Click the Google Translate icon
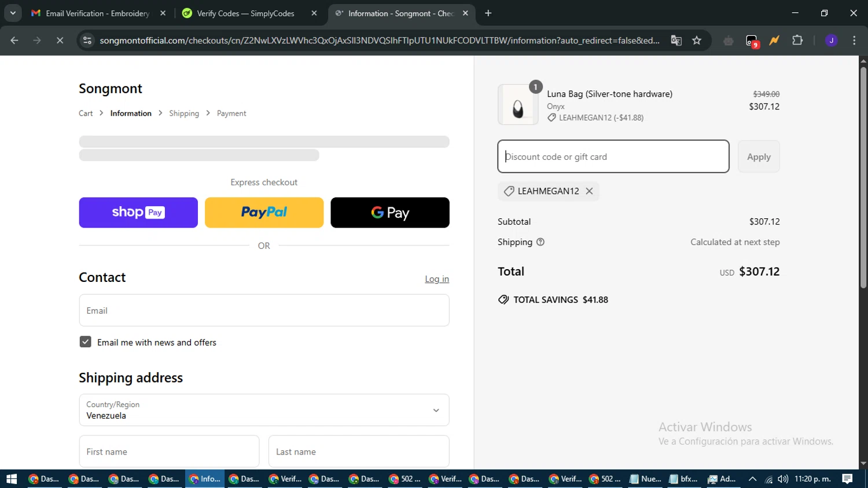868x488 pixels. (x=676, y=41)
